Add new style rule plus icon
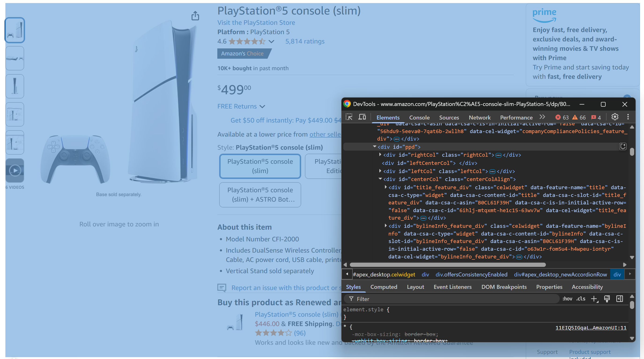The image size is (644, 359). click(x=594, y=299)
